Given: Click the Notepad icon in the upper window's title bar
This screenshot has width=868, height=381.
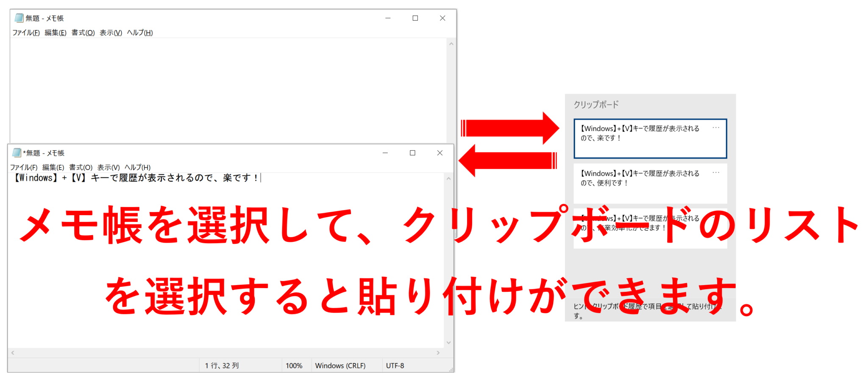Looking at the screenshot, I should 19,18.
